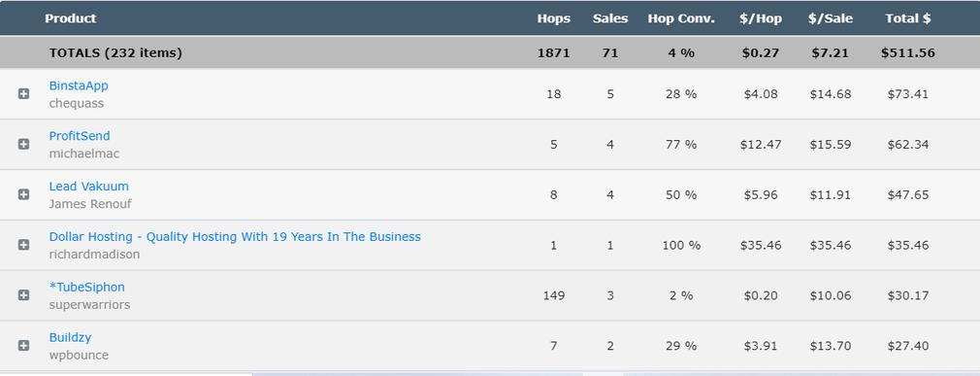This screenshot has width=980, height=376.
Task: Click totals $/Hop value $0.27
Action: (x=761, y=53)
